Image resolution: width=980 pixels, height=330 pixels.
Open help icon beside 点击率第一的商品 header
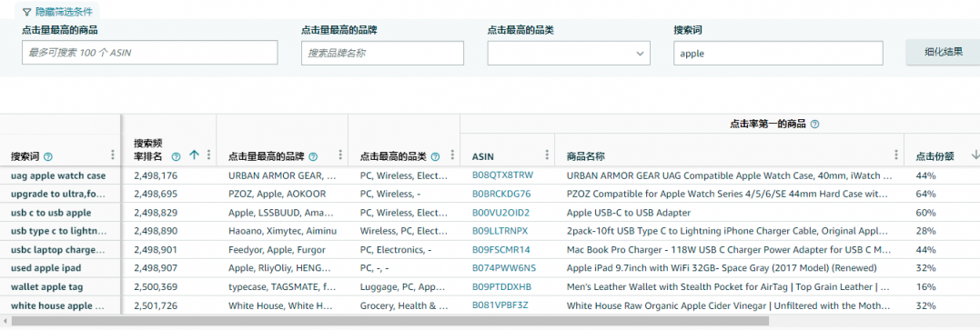tap(815, 125)
